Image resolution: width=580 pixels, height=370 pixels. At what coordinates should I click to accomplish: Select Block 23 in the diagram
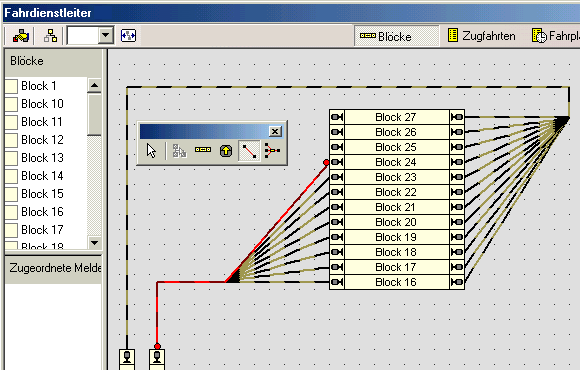(x=397, y=177)
